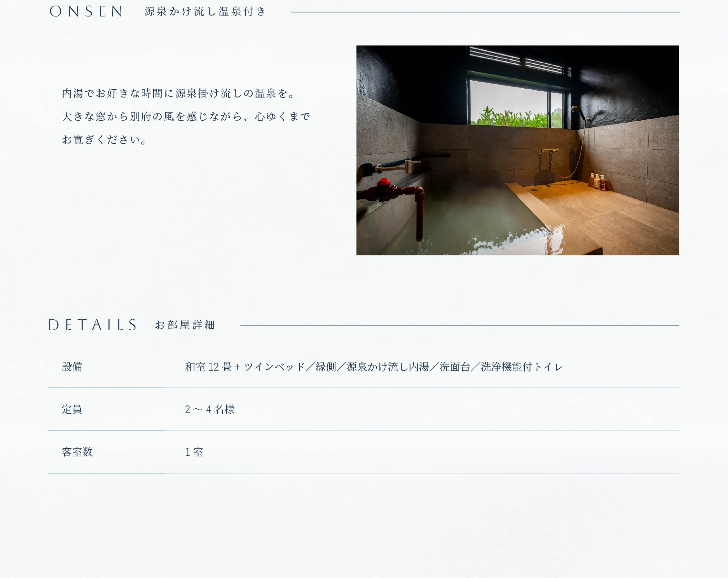The image size is (728, 578).
Task: Click the wall-mounted shower mixer tap
Action: click(x=548, y=151)
